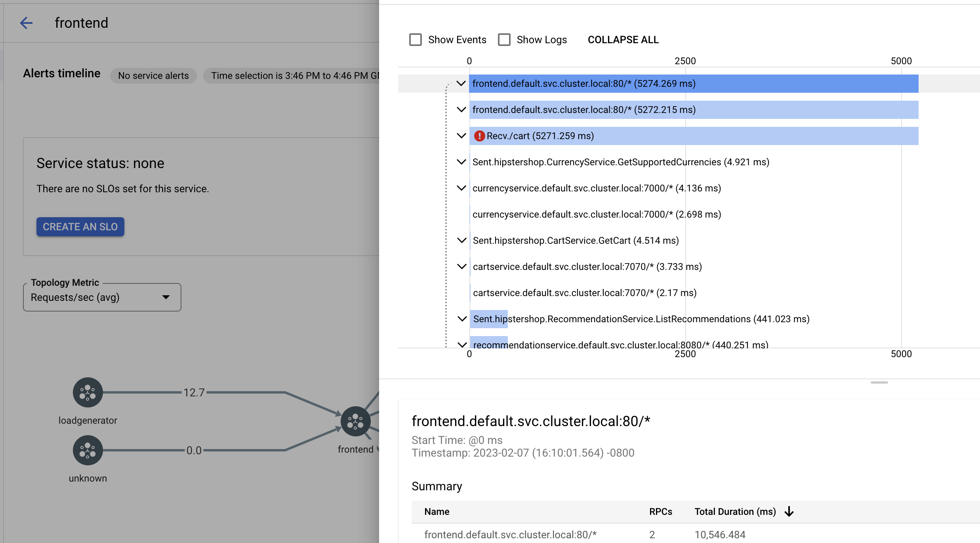Click CREATE AN SLO button
The height and width of the screenshot is (543, 980).
click(x=80, y=226)
